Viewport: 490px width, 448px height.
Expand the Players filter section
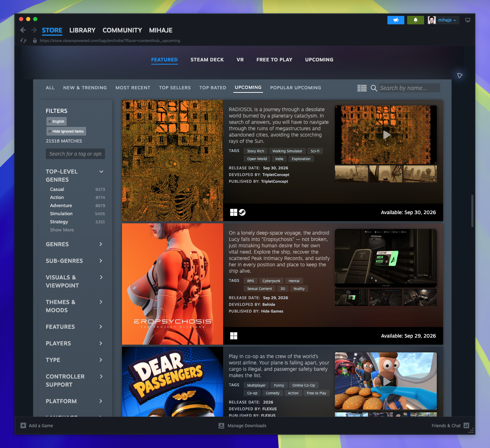(101, 343)
